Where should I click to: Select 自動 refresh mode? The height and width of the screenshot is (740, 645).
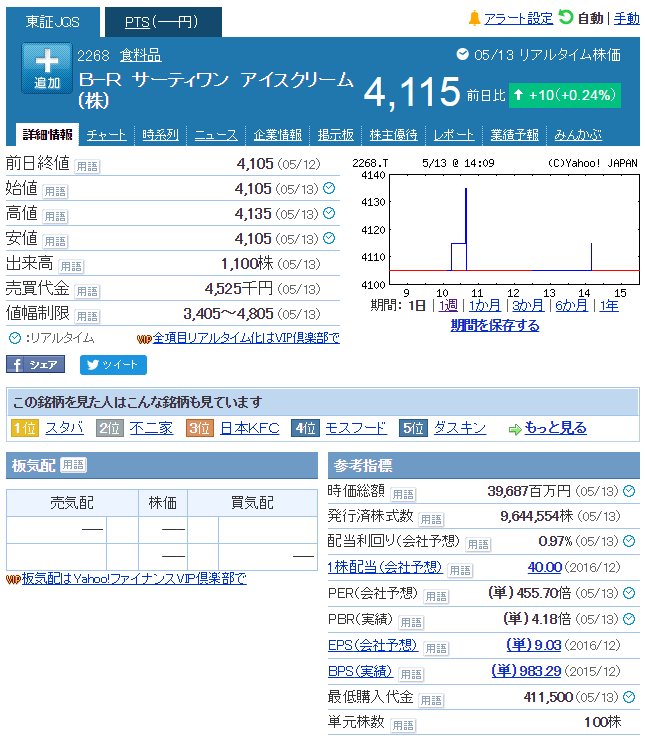[x=591, y=19]
